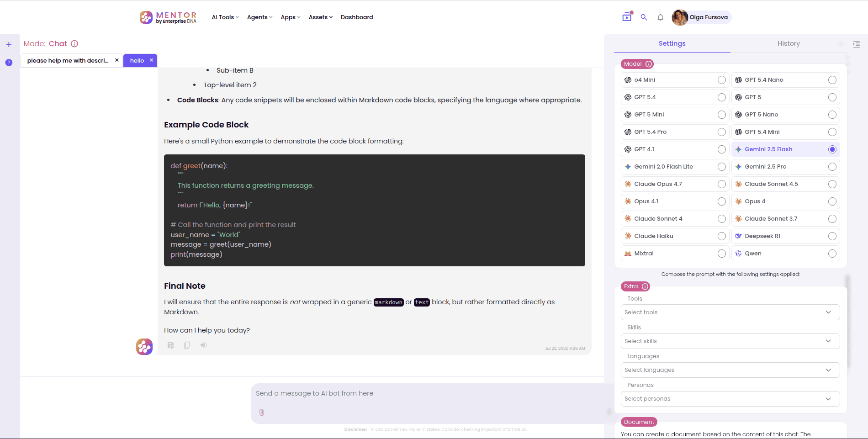Click the Mentor bot avatar beside the message

[144, 347]
